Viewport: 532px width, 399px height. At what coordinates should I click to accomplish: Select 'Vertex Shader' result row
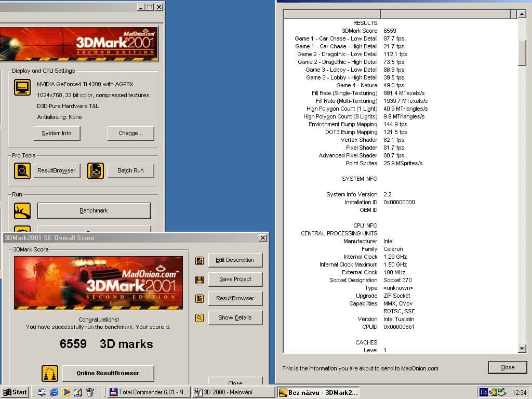[401, 140]
